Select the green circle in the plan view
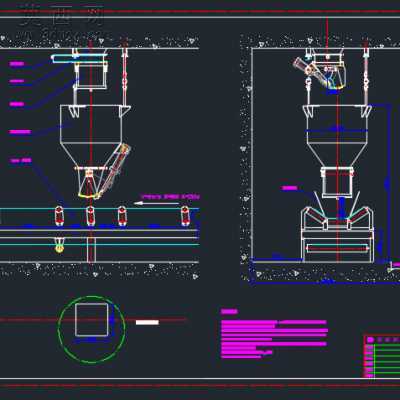The image size is (400, 400). 92,329
